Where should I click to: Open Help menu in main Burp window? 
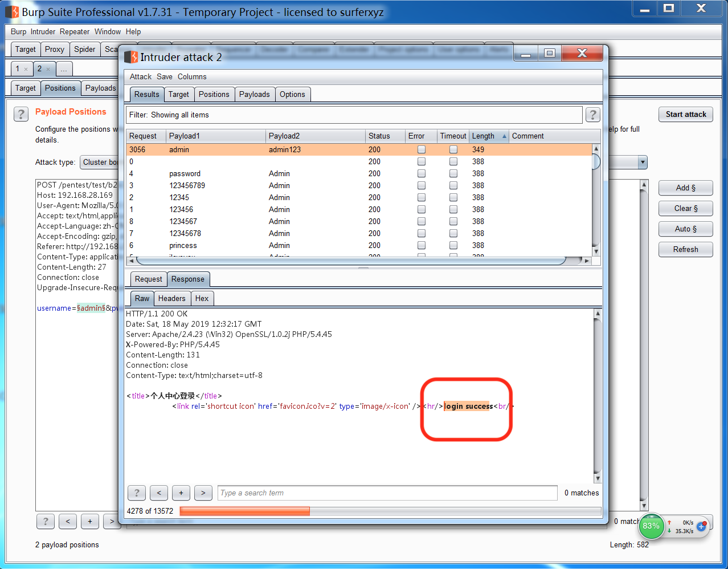coord(133,31)
